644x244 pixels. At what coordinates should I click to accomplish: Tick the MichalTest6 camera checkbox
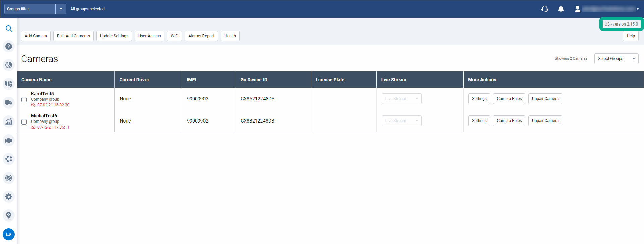[24, 122]
